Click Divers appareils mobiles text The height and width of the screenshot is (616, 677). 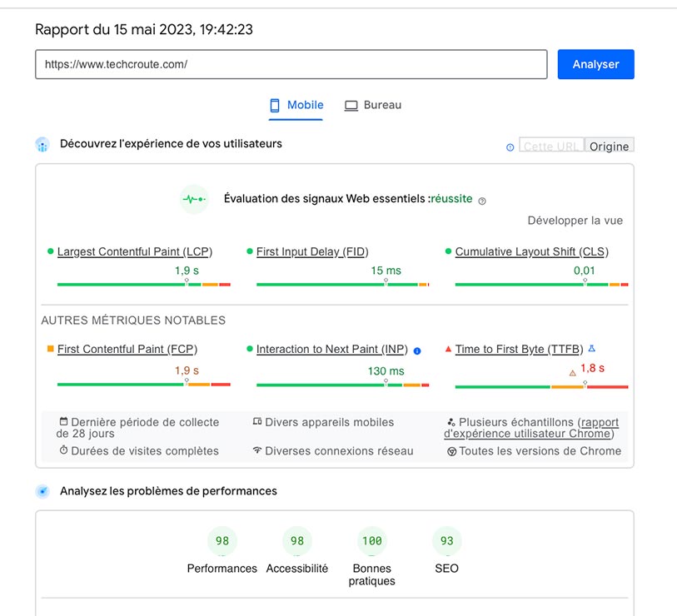[330, 422]
